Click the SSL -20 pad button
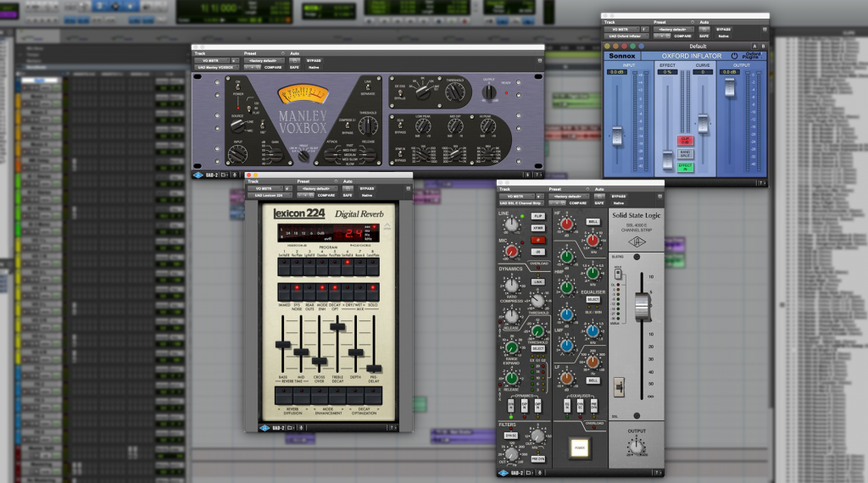This screenshot has width=868, height=483. [x=538, y=252]
